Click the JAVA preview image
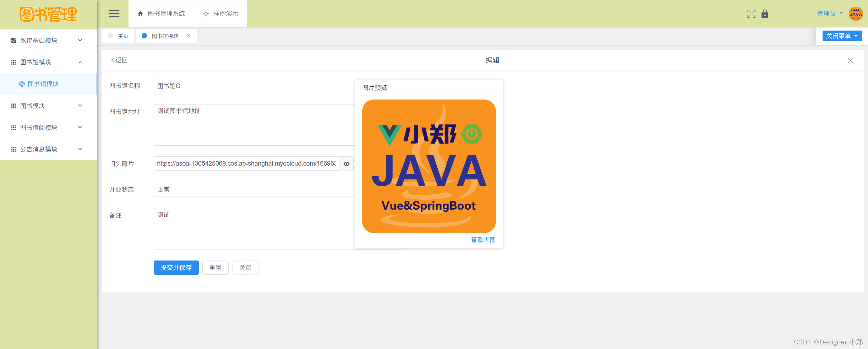Viewport: 868px width, 349px height. pyautogui.click(x=429, y=166)
